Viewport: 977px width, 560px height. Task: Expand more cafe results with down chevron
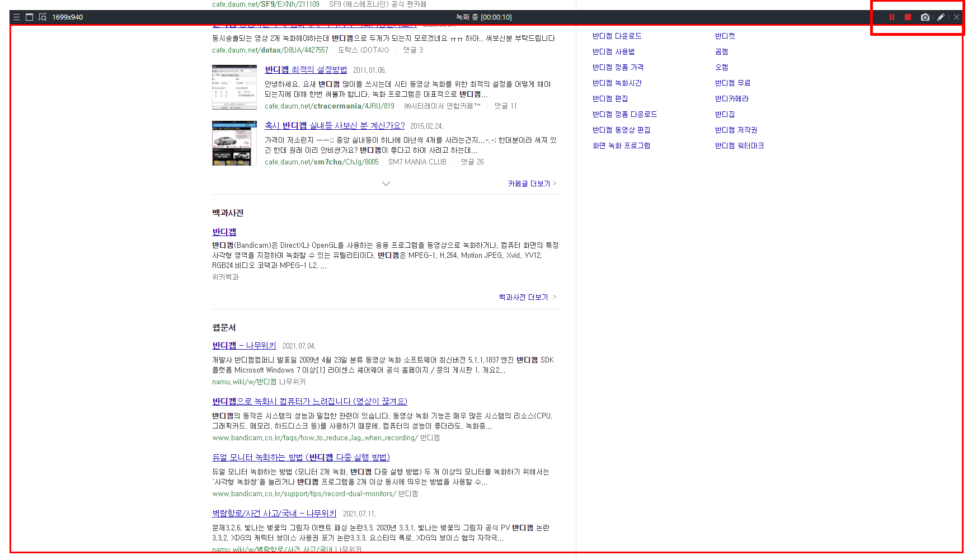(386, 183)
